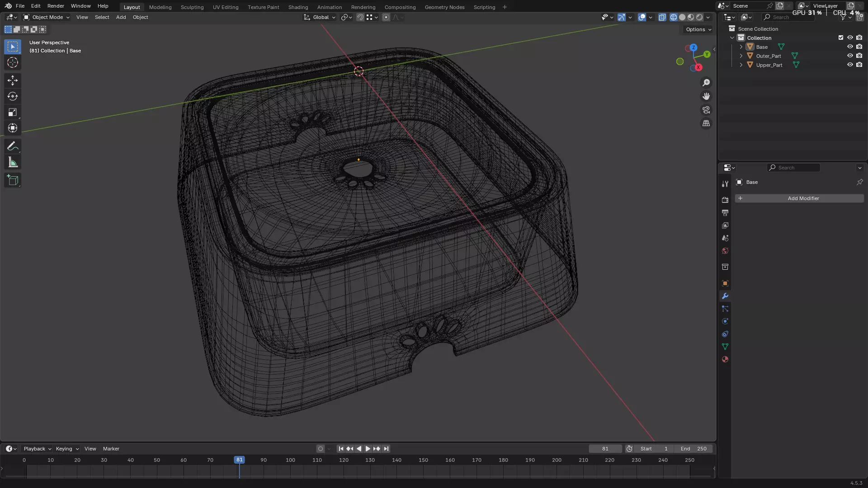The image size is (868, 488).
Task: Select the Rotate tool
Action: pos(13,96)
